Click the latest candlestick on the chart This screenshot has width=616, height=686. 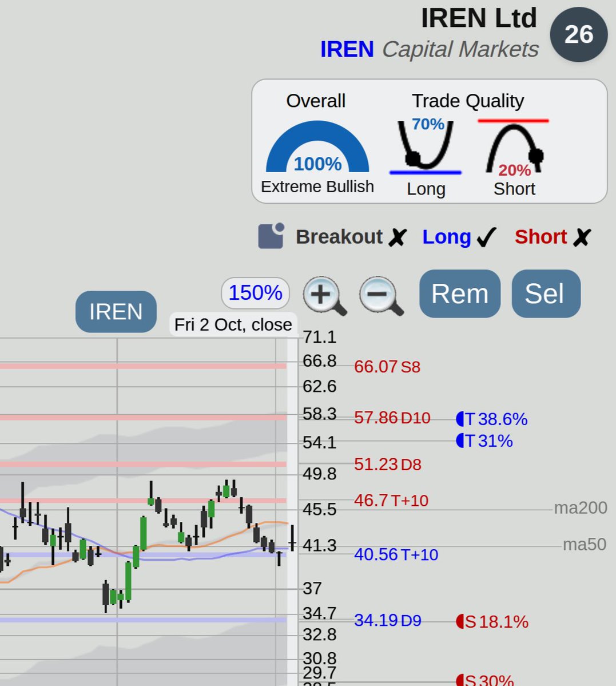[x=292, y=538]
